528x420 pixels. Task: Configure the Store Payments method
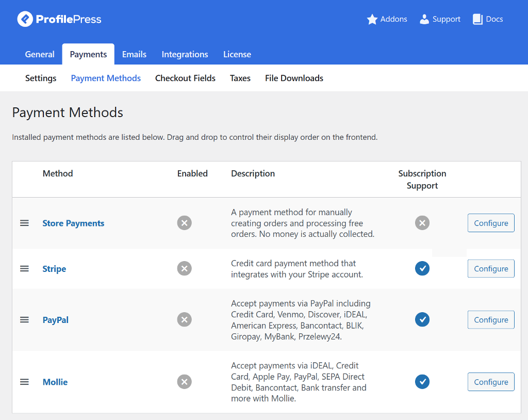tap(491, 223)
